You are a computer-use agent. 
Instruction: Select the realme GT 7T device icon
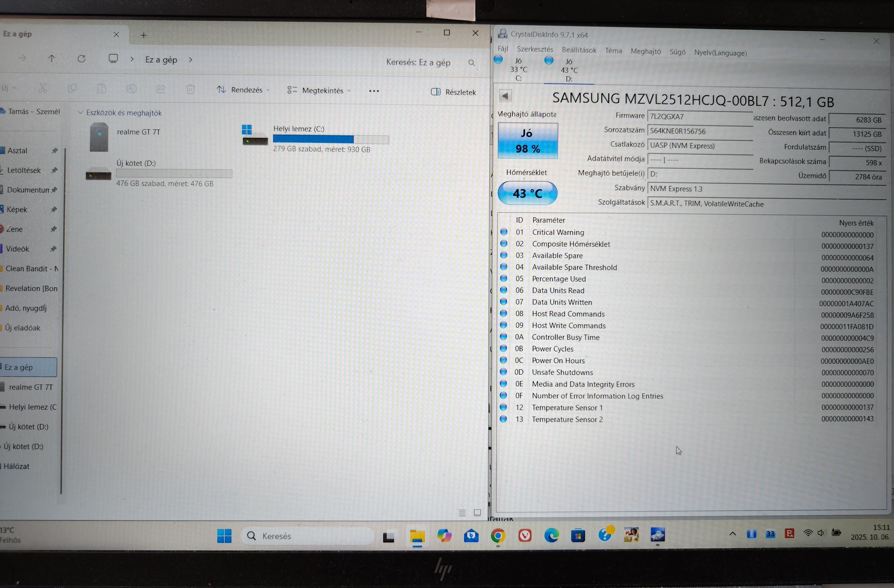[99, 137]
